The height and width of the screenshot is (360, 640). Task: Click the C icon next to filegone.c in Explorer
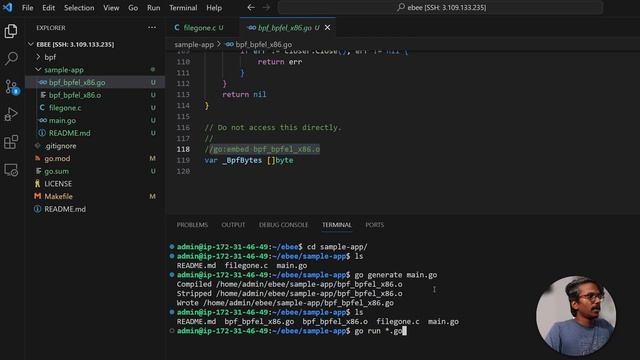[x=42, y=108]
